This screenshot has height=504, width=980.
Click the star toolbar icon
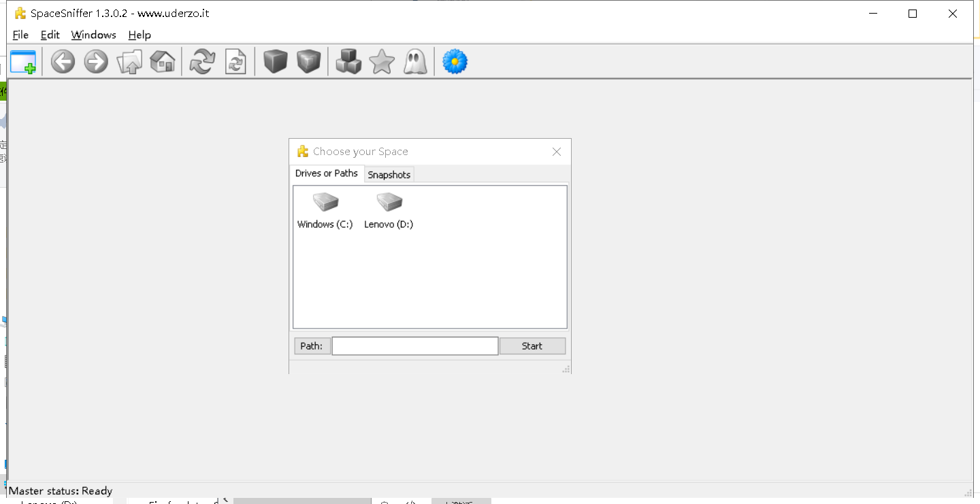(x=382, y=62)
